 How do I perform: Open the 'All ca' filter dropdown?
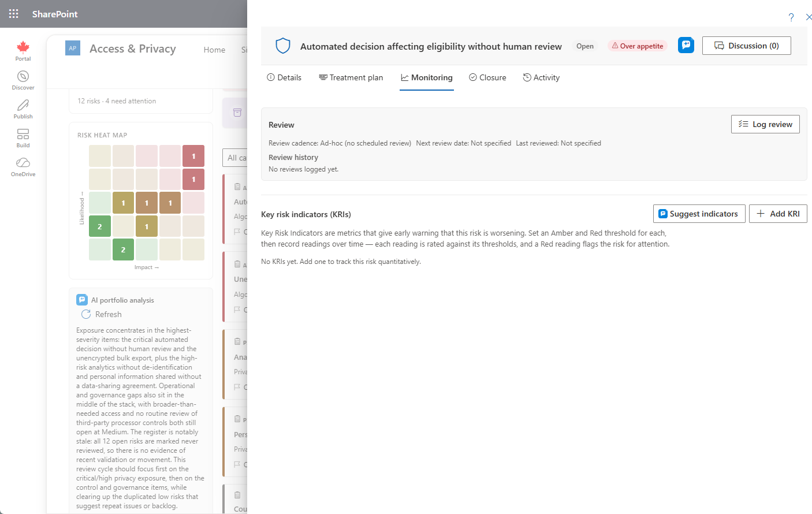coord(235,158)
